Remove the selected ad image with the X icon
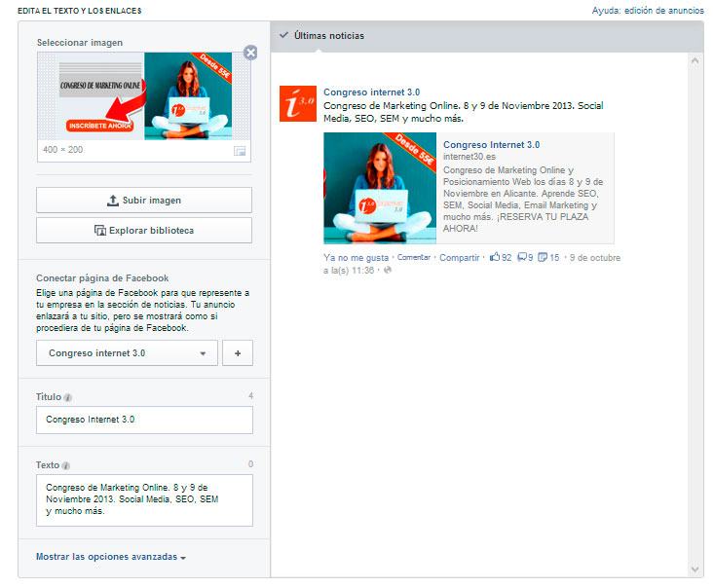Screen dimensions: 714x588 [250, 53]
